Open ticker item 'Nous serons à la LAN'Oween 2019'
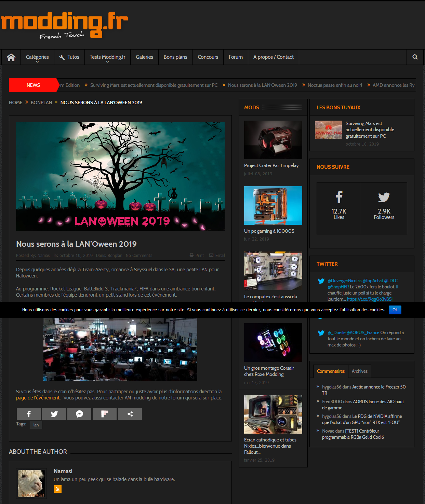 coord(263,85)
